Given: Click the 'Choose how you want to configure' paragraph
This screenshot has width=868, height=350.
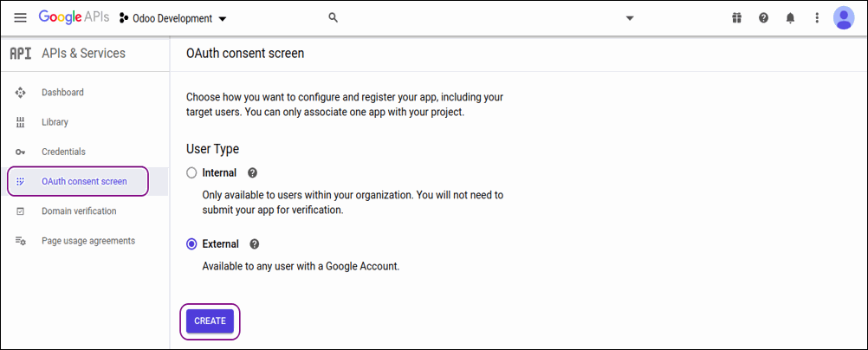Looking at the screenshot, I should (x=344, y=105).
